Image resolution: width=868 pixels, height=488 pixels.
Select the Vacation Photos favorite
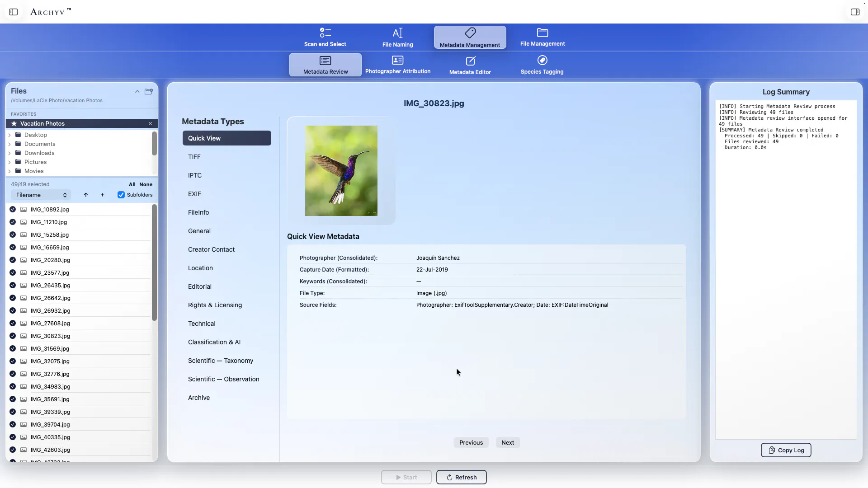pos(82,124)
